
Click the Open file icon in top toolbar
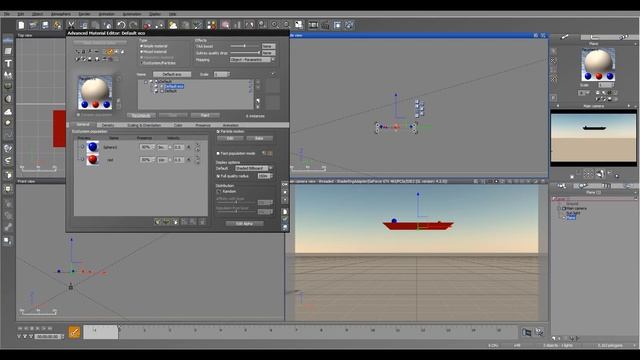click(x=33, y=25)
